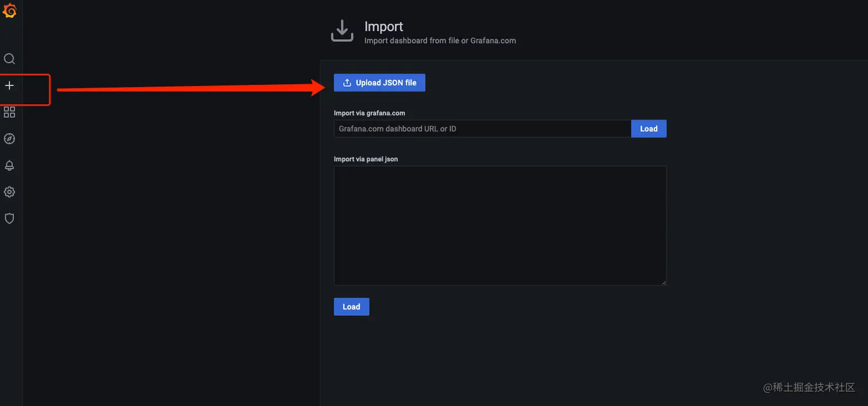Focus the Grafana.com dashboard URL or ID field
This screenshot has width=868, height=406.
click(482, 129)
